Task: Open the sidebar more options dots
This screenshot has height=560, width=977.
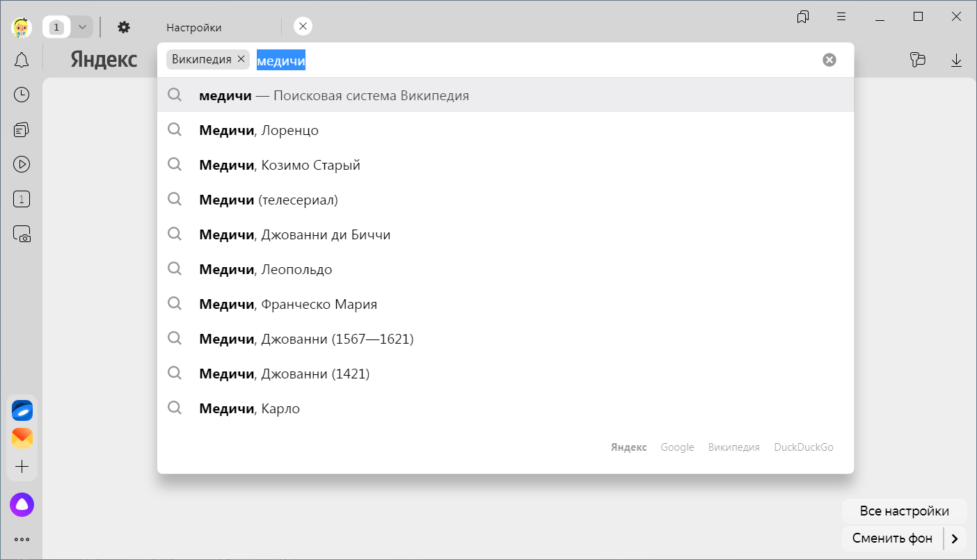Action: 22,539
